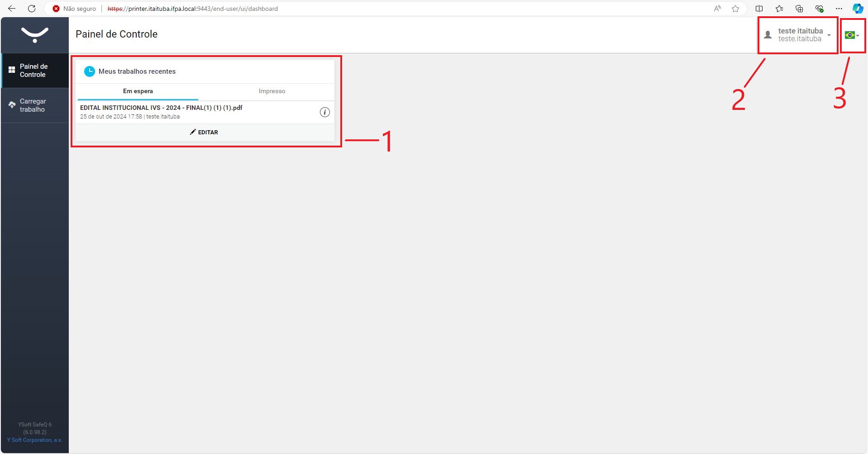Click the user avatar icon
The image size is (868, 454).
[768, 35]
